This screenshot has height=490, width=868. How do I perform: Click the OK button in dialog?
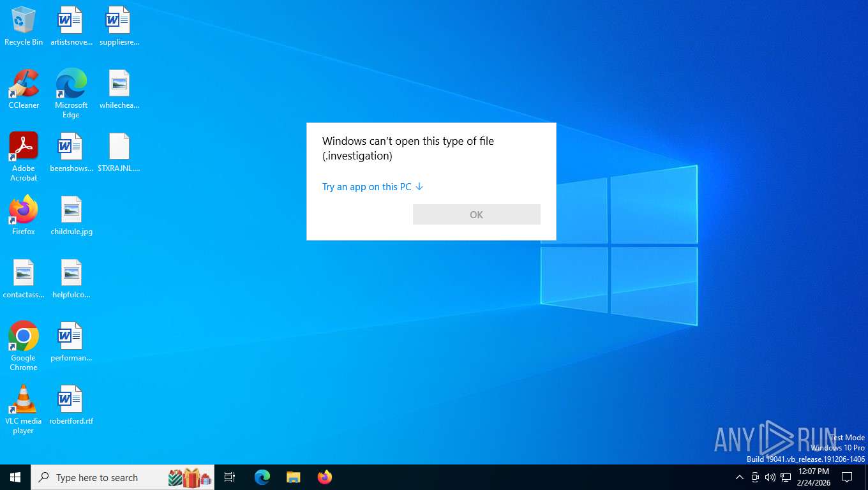click(x=477, y=214)
